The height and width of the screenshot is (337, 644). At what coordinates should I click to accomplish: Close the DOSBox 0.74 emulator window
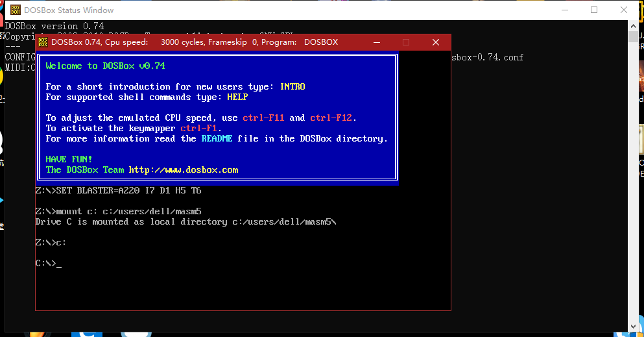(x=436, y=42)
